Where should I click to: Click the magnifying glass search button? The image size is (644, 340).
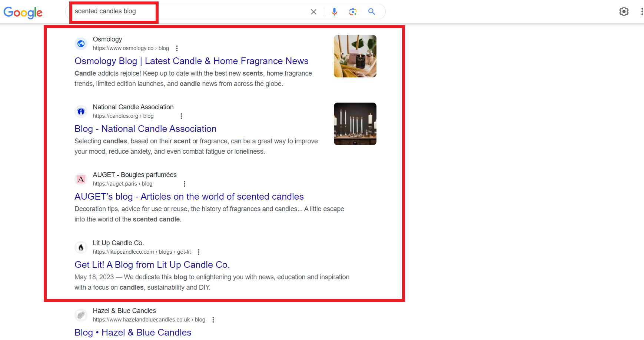[372, 11]
